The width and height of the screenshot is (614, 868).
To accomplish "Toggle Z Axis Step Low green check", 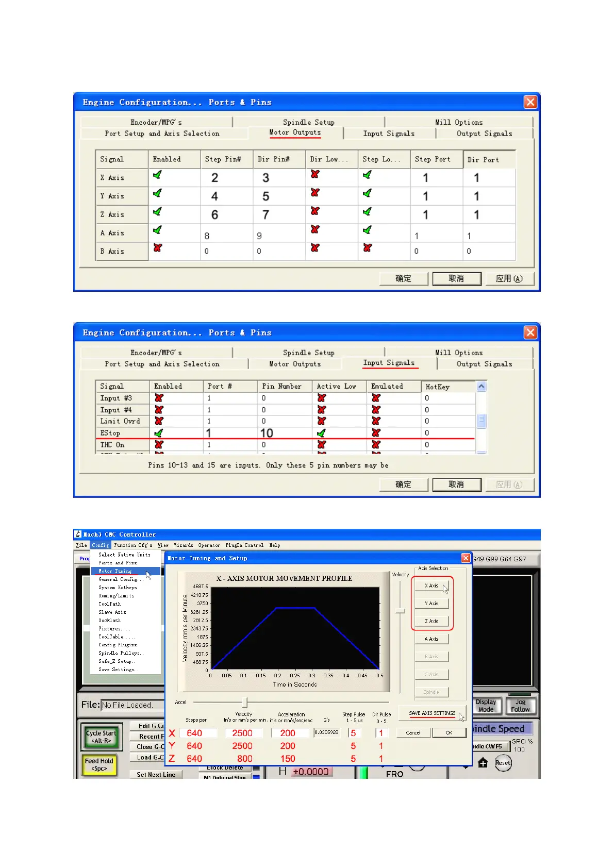I will [367, 212].
